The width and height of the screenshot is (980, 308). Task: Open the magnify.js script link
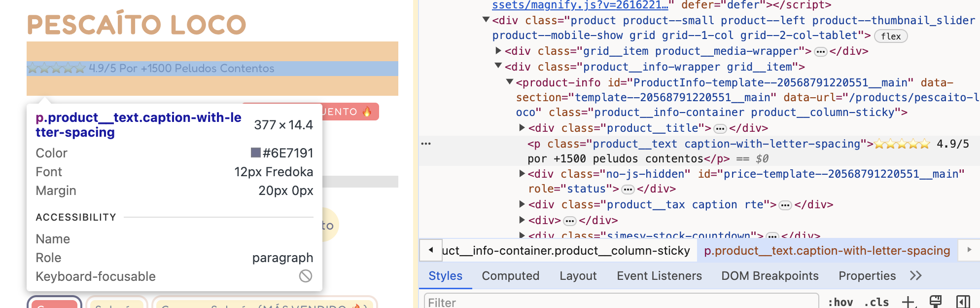click(580, 5)
